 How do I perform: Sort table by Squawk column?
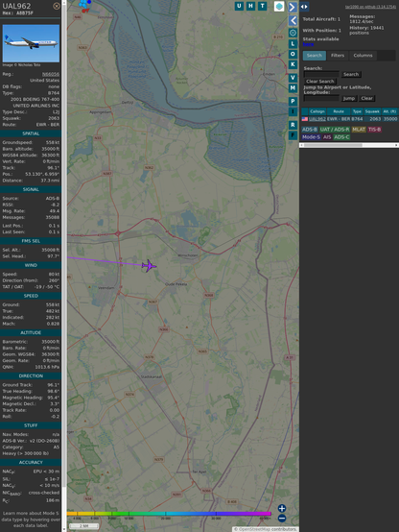pos(372,111)
